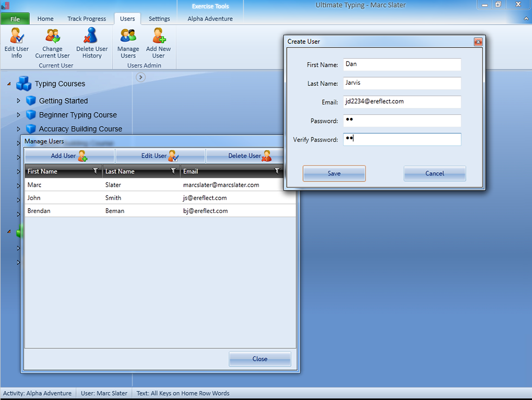Screen dimensions: 532x400
Task: Open the Settings ribbon tab
Action: pyautogui.click(x=159, y=18)
